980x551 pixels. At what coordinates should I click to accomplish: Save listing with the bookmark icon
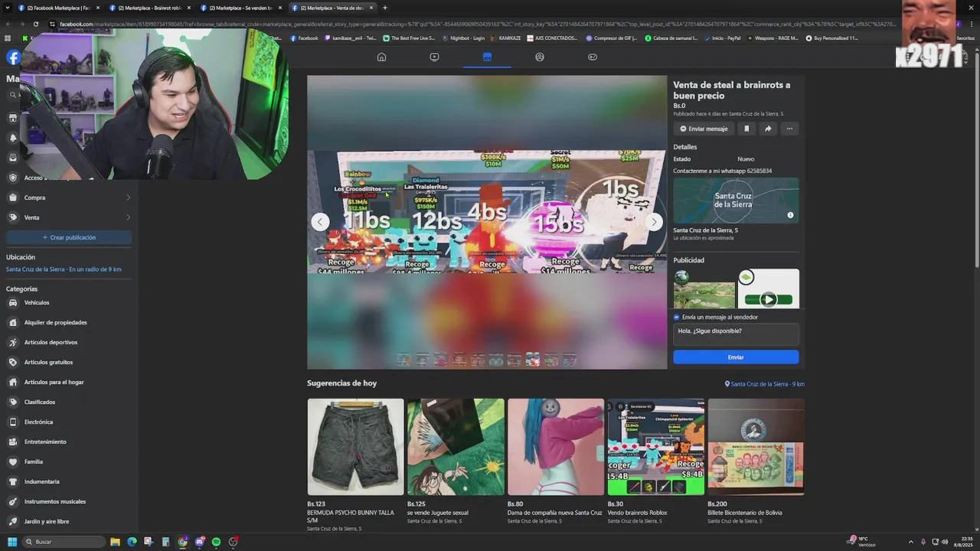coord(746,129)
